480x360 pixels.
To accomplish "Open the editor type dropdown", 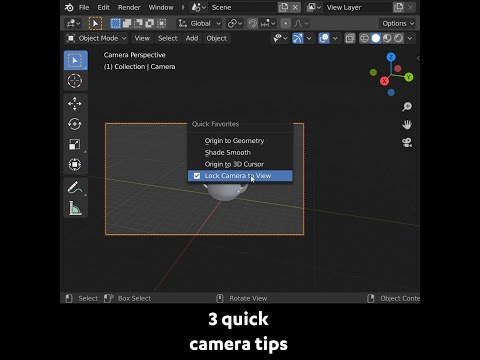I will click(x=73, y=23).
